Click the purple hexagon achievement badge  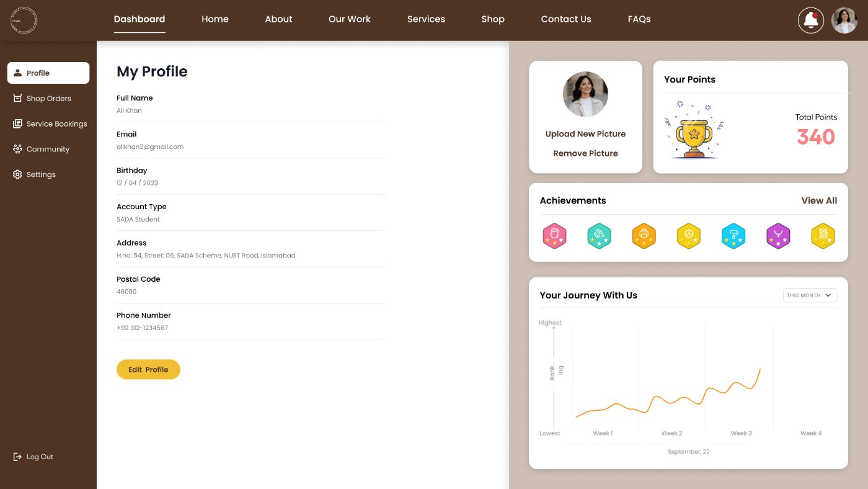pyautogui.click(x=778, y=236)
